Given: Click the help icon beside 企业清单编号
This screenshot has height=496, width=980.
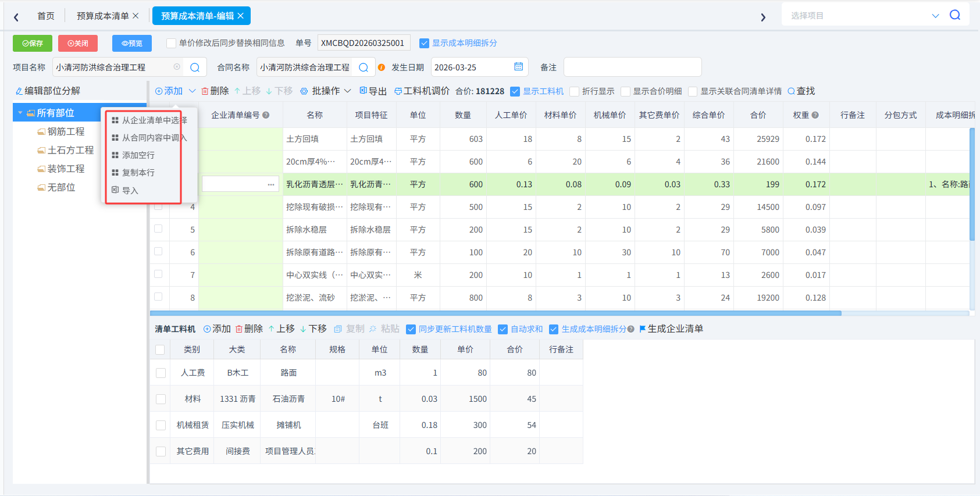Looking at the screenshot, I should click(266, 115).
